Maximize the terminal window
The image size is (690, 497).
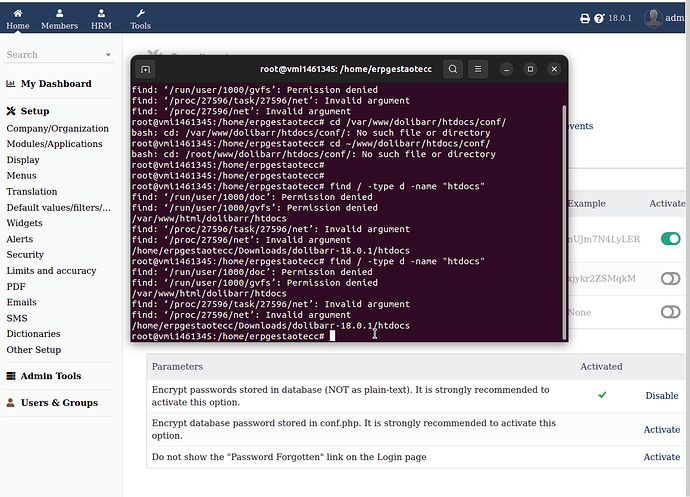tap(530, 69)
